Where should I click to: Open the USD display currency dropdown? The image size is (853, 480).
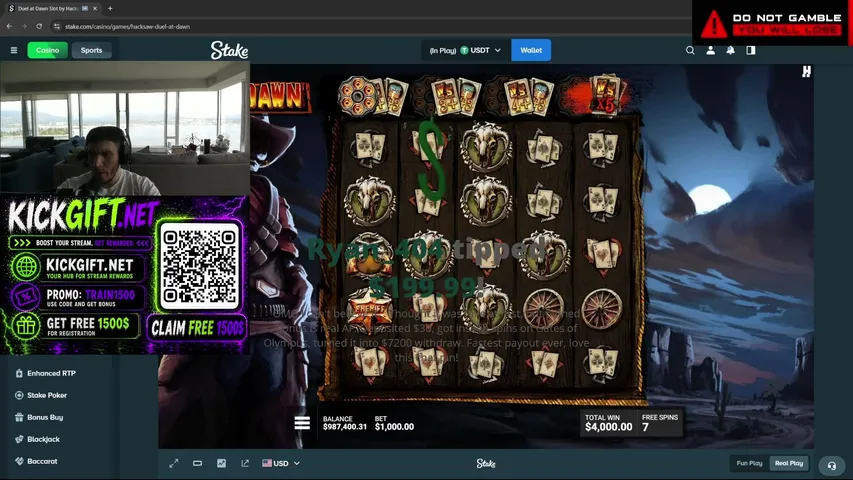tap(281, 463)
